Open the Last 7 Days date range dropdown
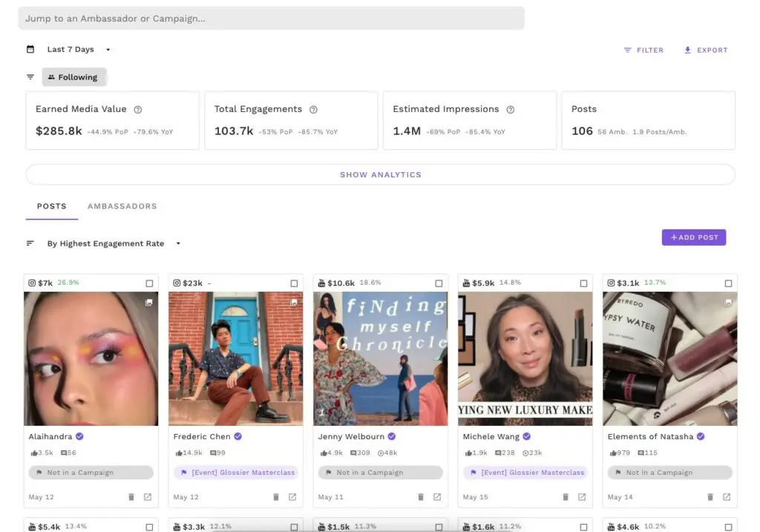This screenshot has width=760, height=532. click(79, 50)
